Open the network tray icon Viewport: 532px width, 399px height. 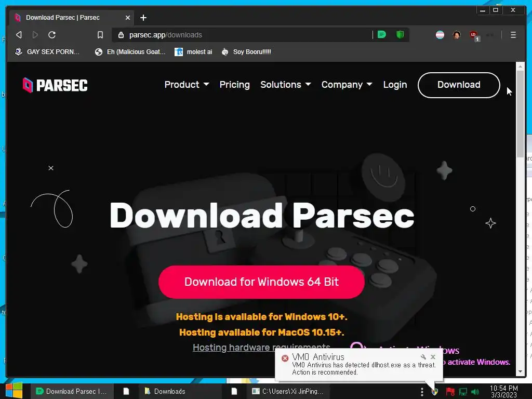point(463,392)
